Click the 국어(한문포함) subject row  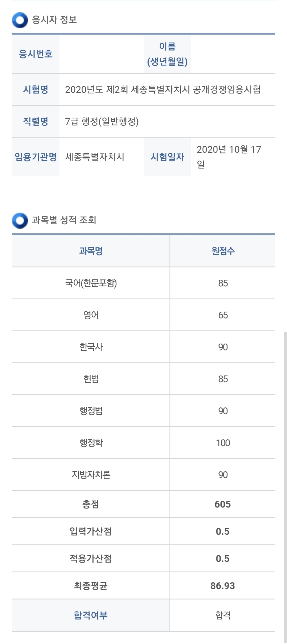point(91,283)
